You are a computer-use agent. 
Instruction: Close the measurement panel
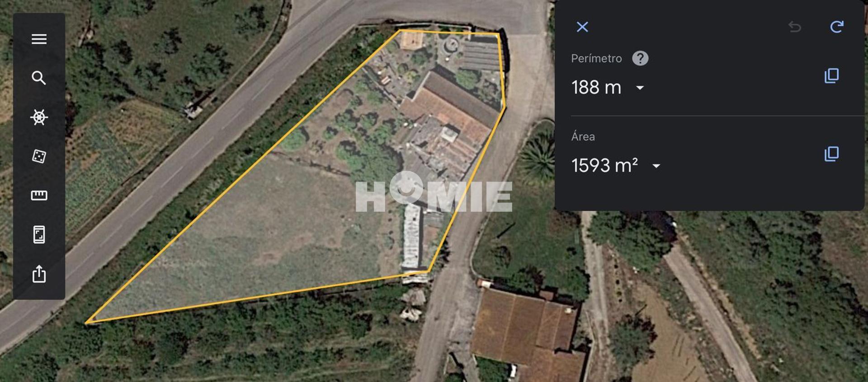[x=582, y=27]
